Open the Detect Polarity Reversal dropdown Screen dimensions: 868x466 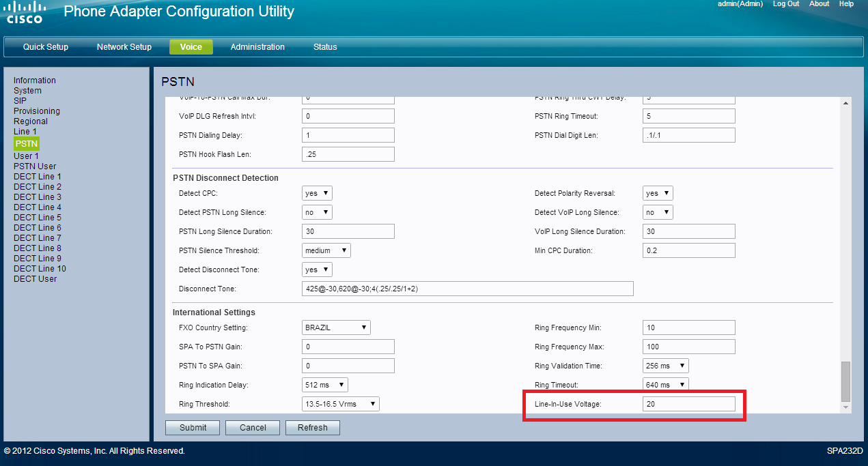pos(658,194)
